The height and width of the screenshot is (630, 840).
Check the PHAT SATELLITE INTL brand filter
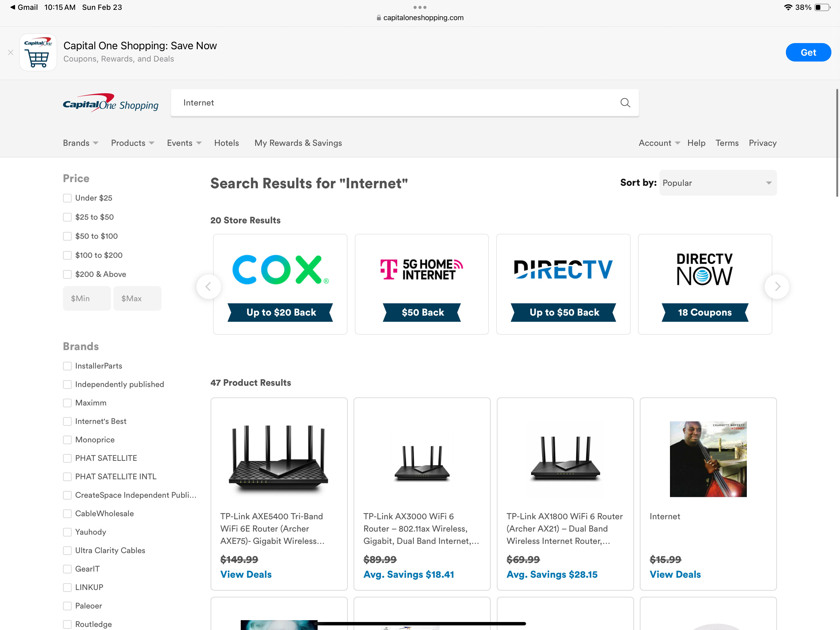pos(67,476)
